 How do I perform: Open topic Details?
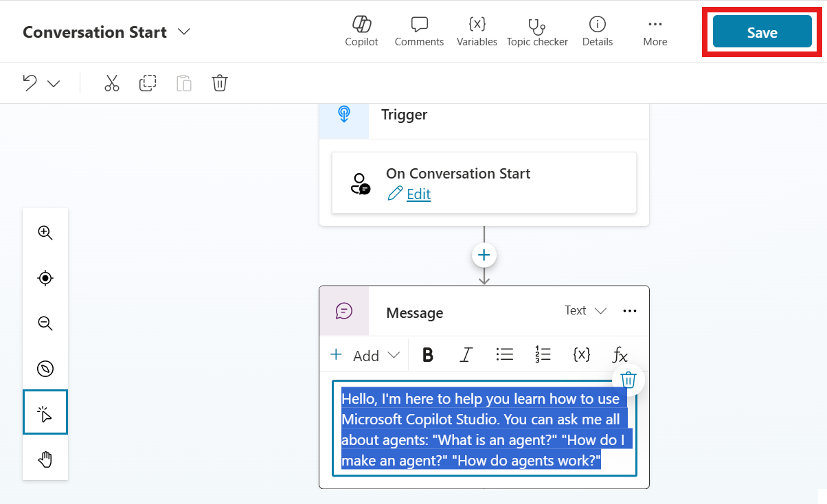597,32
